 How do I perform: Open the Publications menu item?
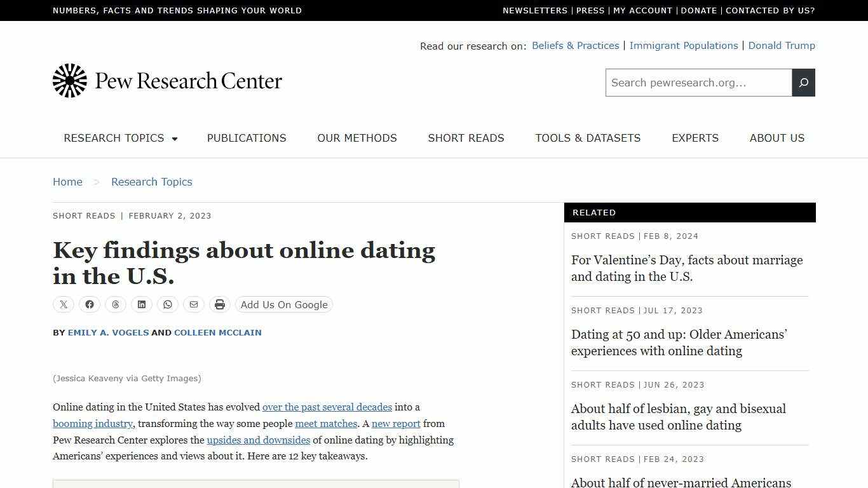coord(247,139)
